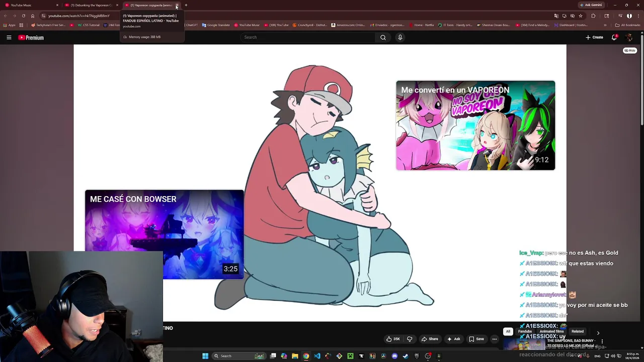This screenshot has height=362, width=644.
Task: Open the ME CASÉ CON BOWSER video card
Action: [x=165, y=234]
